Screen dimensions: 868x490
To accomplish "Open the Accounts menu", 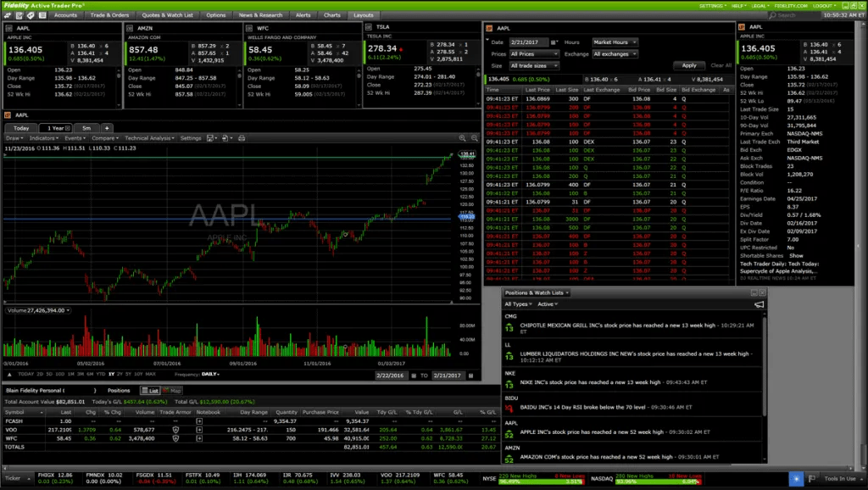I will 65,15.
